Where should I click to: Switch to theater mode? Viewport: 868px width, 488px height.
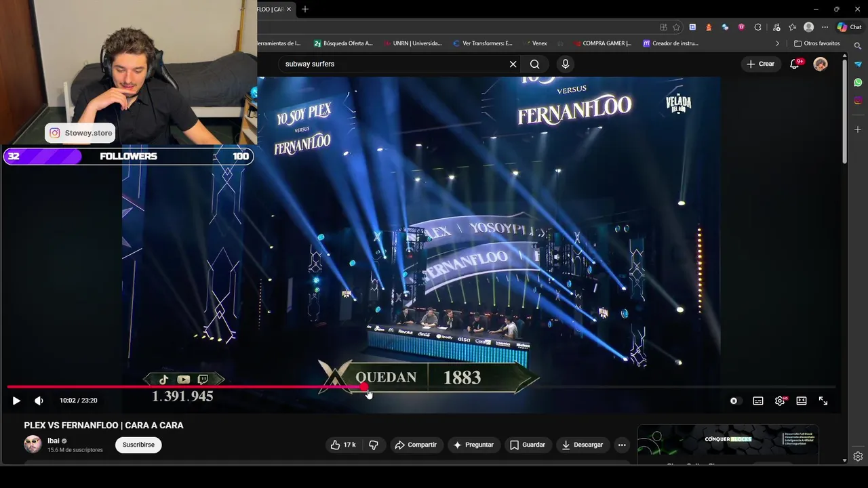802,401
